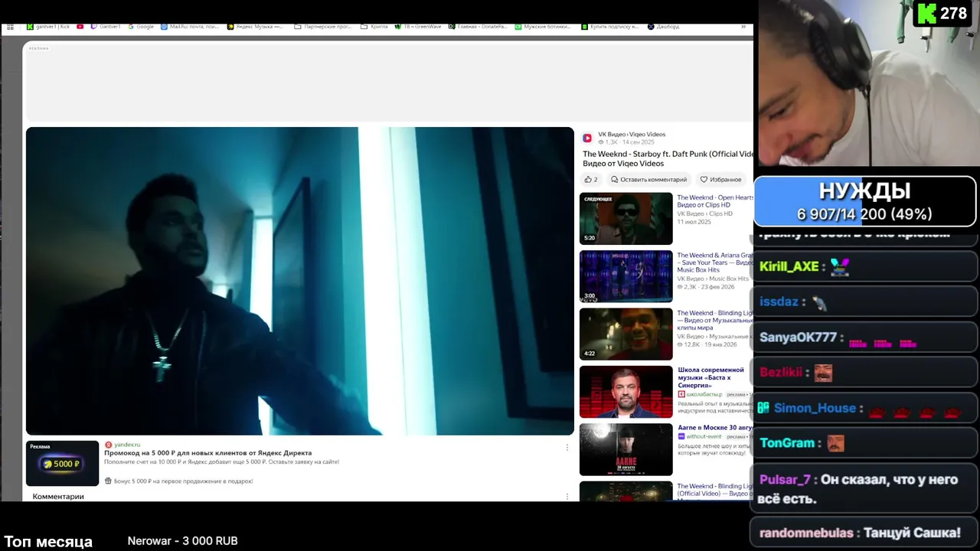
Task: Click Save Your Tears title link
Action: (715, 262)
